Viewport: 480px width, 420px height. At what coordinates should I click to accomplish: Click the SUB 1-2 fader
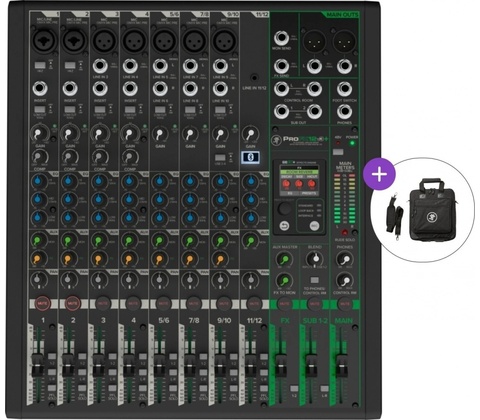coord(311,365)
